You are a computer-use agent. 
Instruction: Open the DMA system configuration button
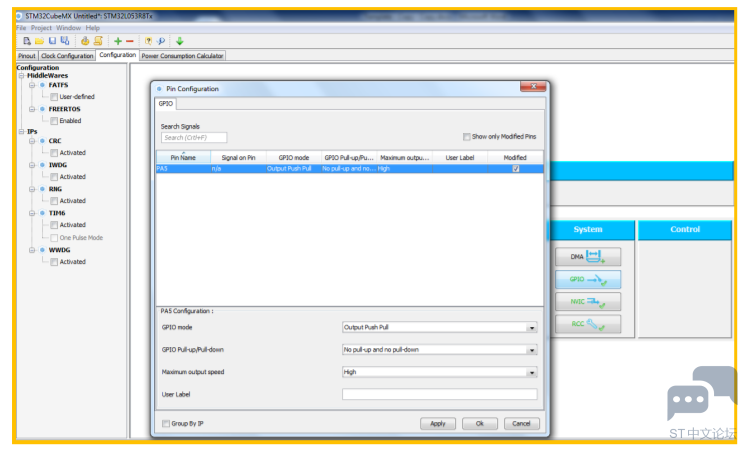(x=588, y=256)
